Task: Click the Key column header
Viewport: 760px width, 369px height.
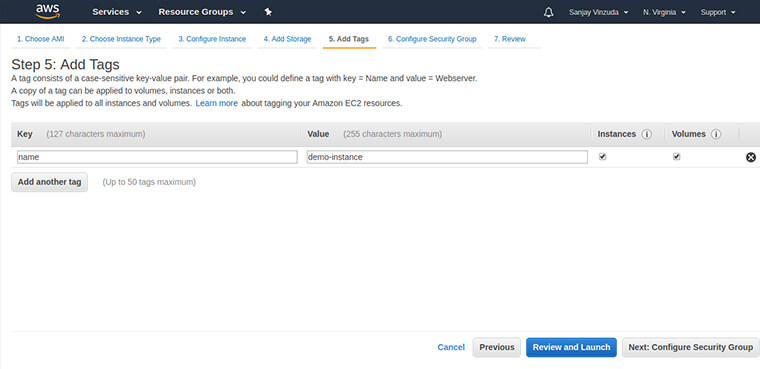Action: coord(25,134)
